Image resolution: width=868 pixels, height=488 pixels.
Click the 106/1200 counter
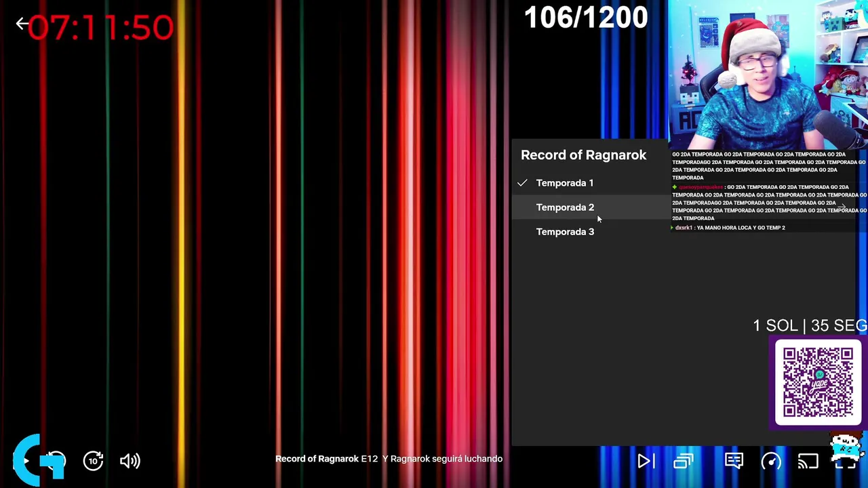tap(586, 18)
